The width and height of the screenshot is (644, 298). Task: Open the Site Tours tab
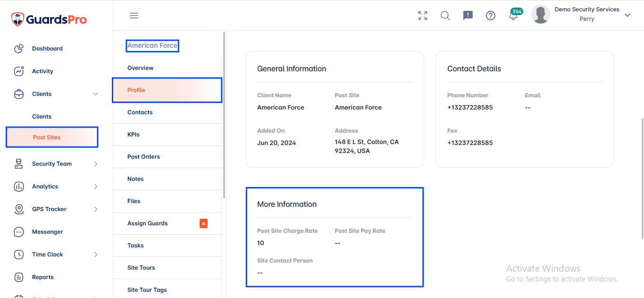(167, 268)
